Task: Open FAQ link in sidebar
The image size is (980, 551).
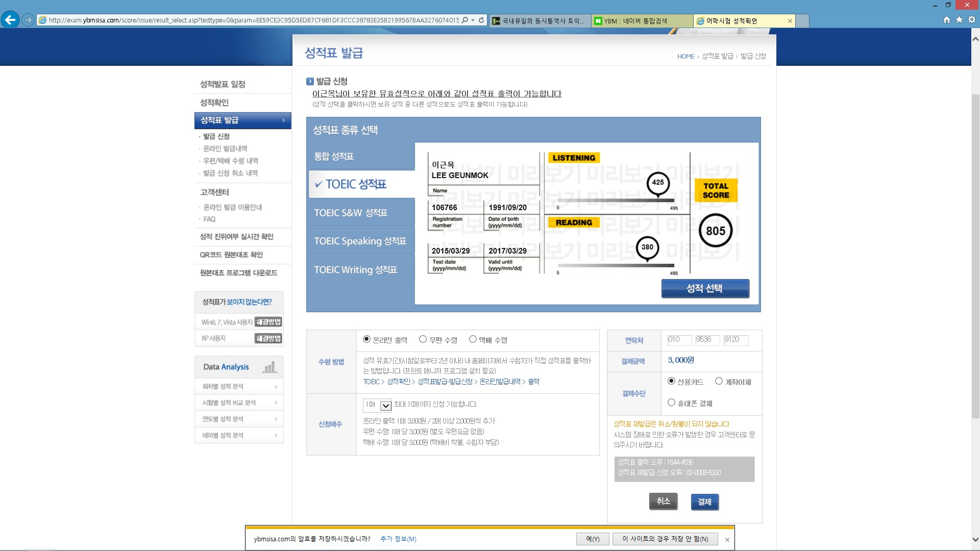Action: (209, 219)
